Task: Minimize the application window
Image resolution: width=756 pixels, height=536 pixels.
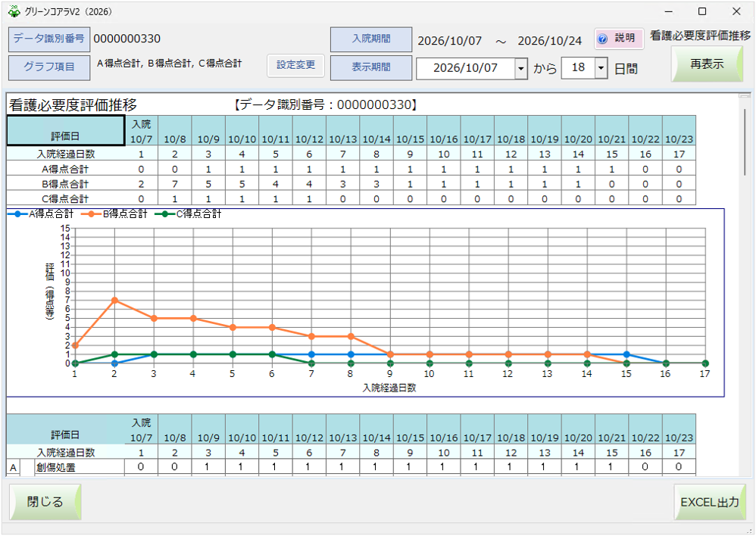Action: pyautogui.click(x=669, y=11)
